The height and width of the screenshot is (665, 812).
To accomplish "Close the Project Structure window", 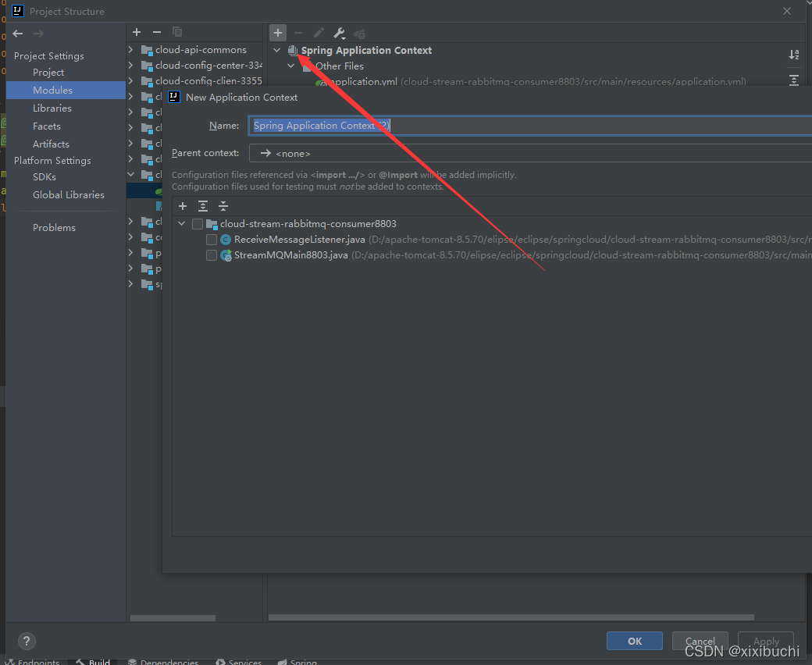I will [787, 11].
